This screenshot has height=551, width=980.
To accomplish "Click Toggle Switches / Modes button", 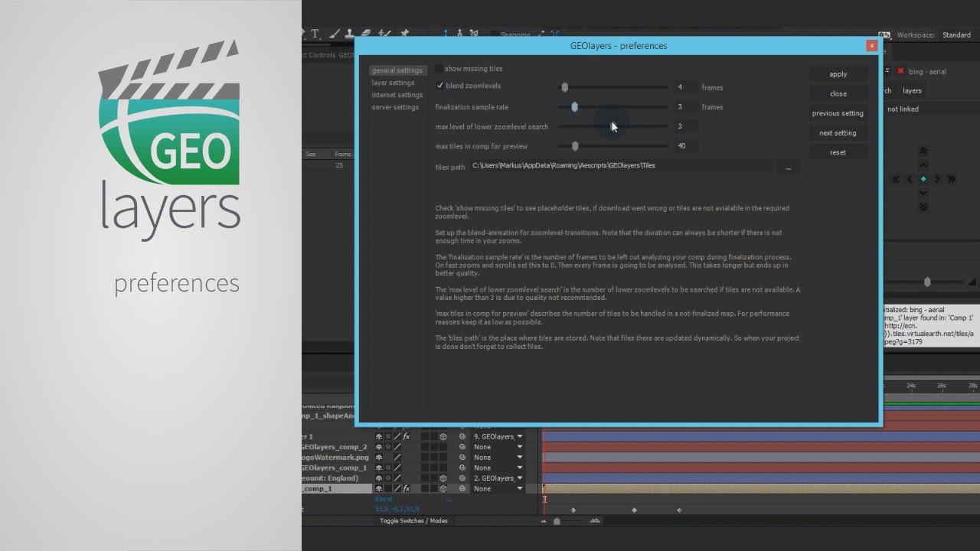I will point(413,520).
